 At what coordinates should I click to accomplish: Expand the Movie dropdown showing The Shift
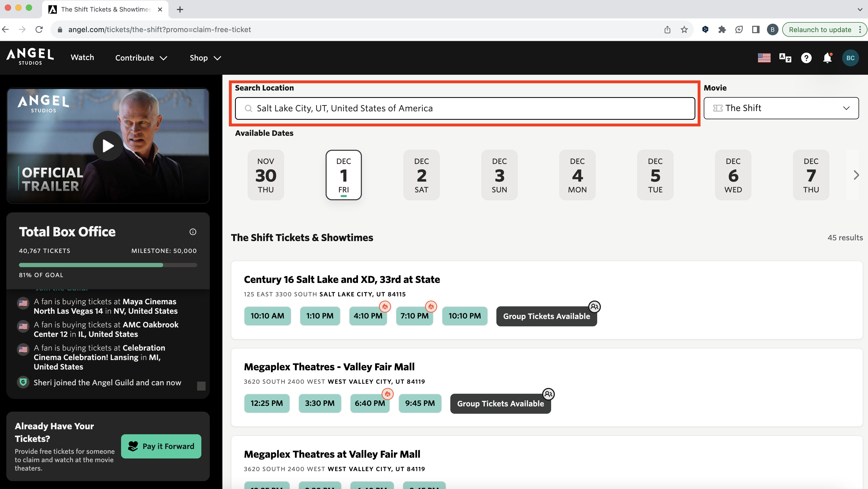(781, 108)
